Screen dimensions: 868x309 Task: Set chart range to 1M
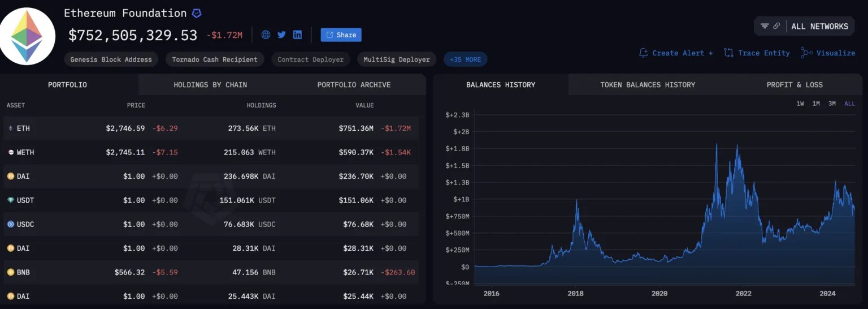816,104
